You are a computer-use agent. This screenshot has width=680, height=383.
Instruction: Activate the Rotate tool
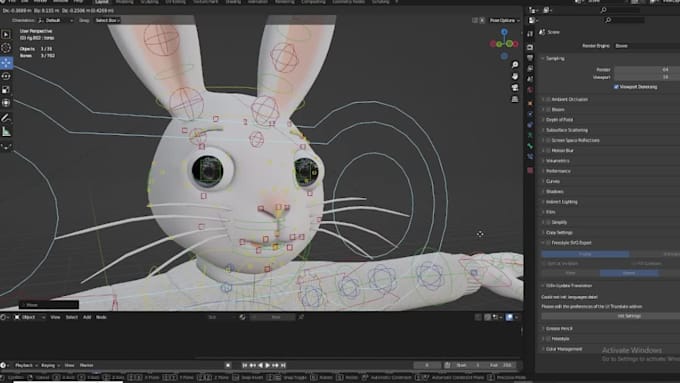6,76
